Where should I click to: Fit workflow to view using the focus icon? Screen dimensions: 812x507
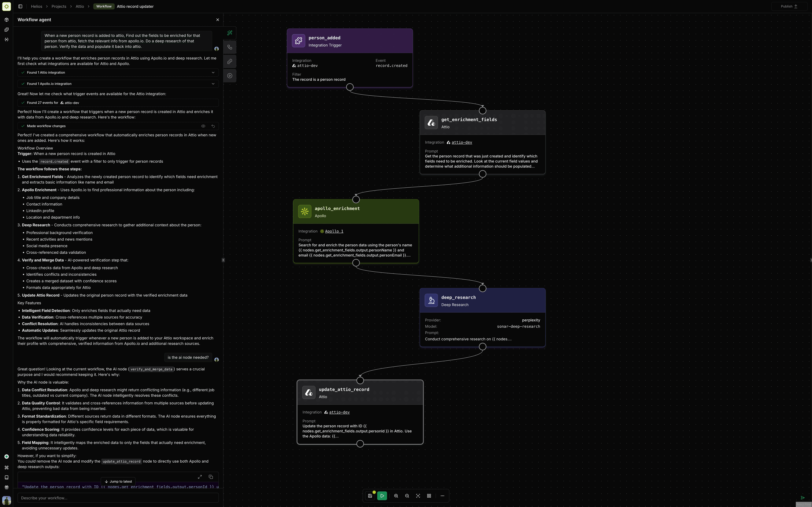[x=418, y=496]
